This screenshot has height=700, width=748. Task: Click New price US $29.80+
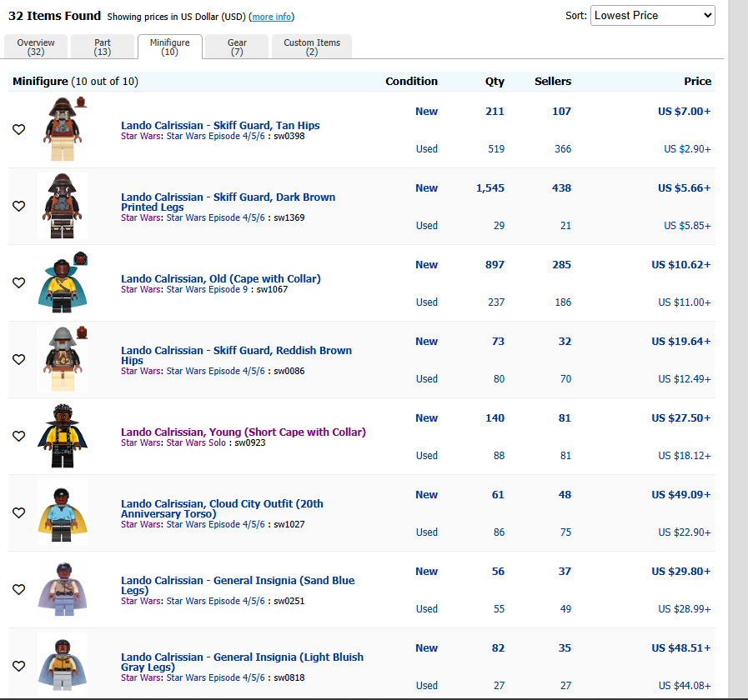681,572
